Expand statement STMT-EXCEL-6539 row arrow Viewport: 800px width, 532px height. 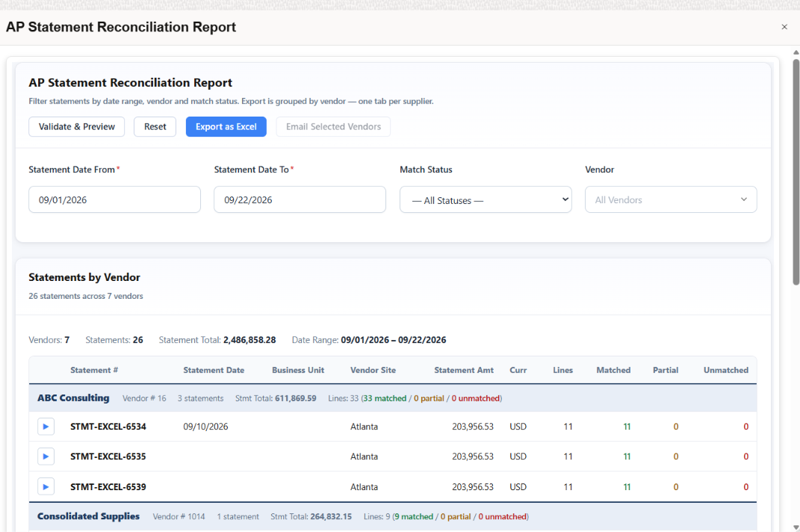[x=46, y=486]
